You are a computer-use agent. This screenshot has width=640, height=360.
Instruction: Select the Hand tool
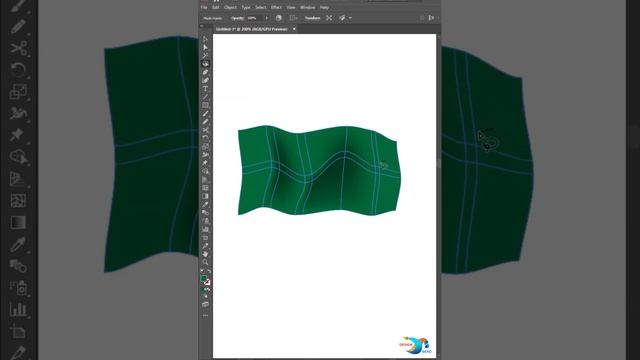pos(205,254)
